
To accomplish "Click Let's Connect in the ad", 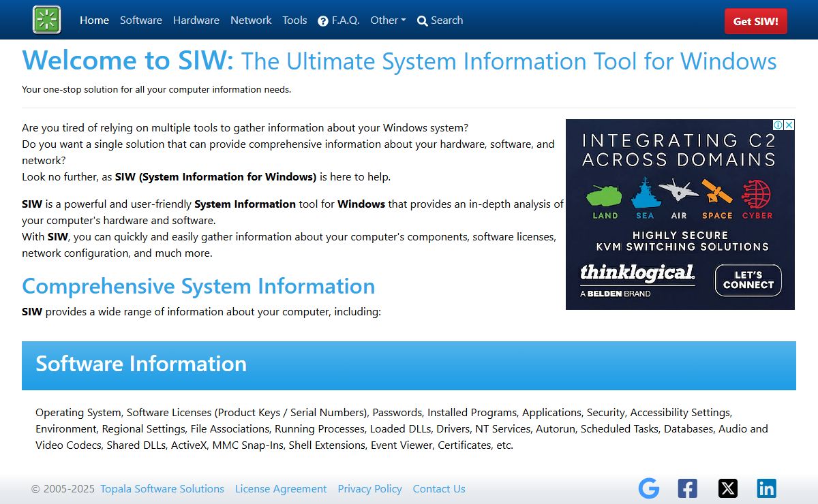I will pyautogui.click(x=748, y=280).
